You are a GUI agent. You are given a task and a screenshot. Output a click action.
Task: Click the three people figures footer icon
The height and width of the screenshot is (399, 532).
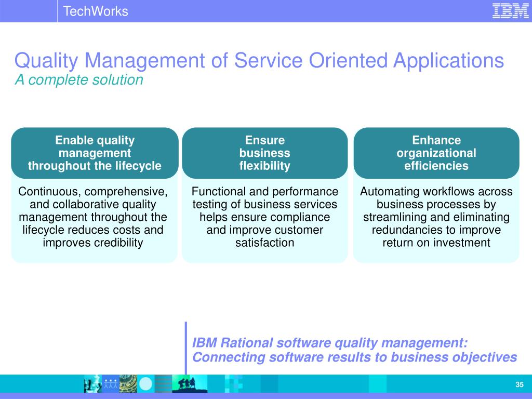pyautogui.click(x=110, y=384)
